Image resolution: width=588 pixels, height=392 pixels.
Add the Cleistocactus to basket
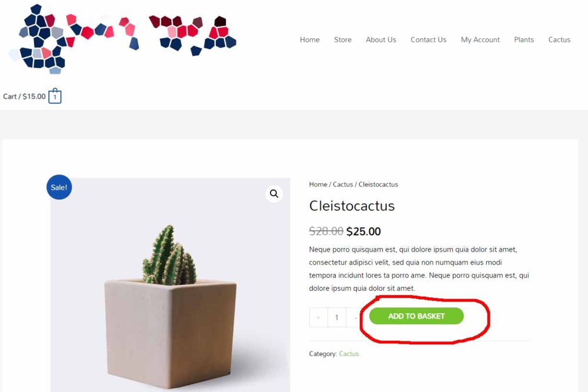416,316
